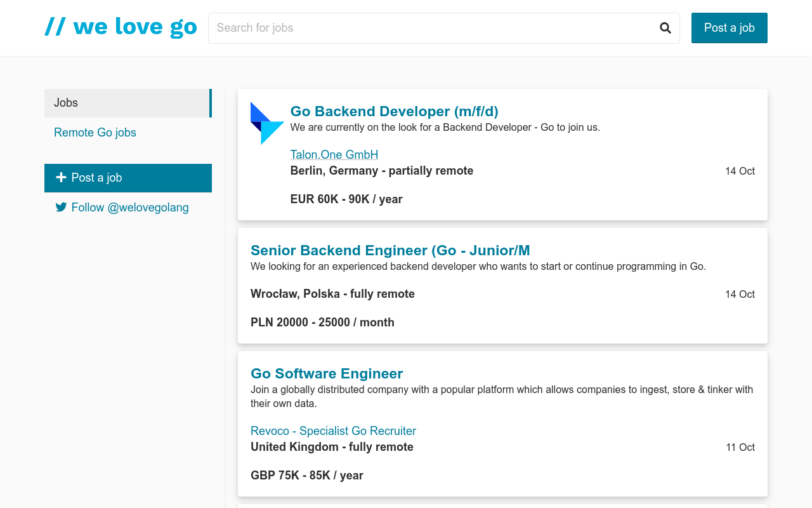Image resolution: width=812 pixels, height=508 pixels.
Task: Open Go Software Engineer job listing
Action: click(327, 373)
